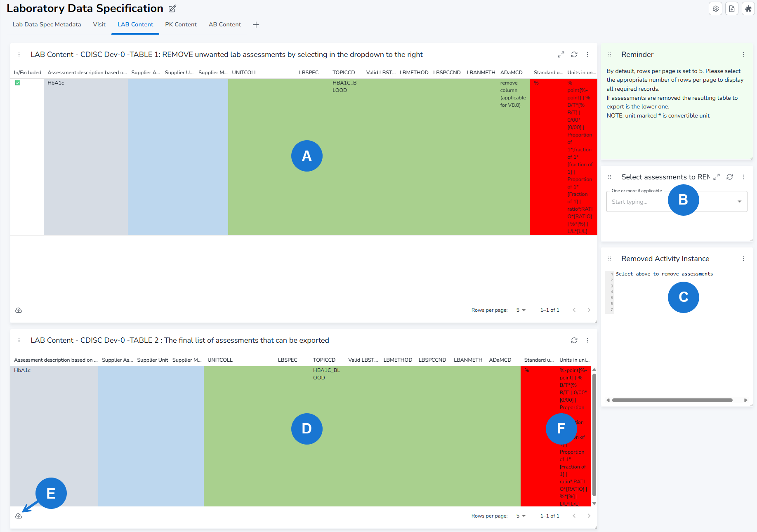757x532 pixels.
Task: Open TABLE 2 panel options menu
Action: [x=587, y=340]
